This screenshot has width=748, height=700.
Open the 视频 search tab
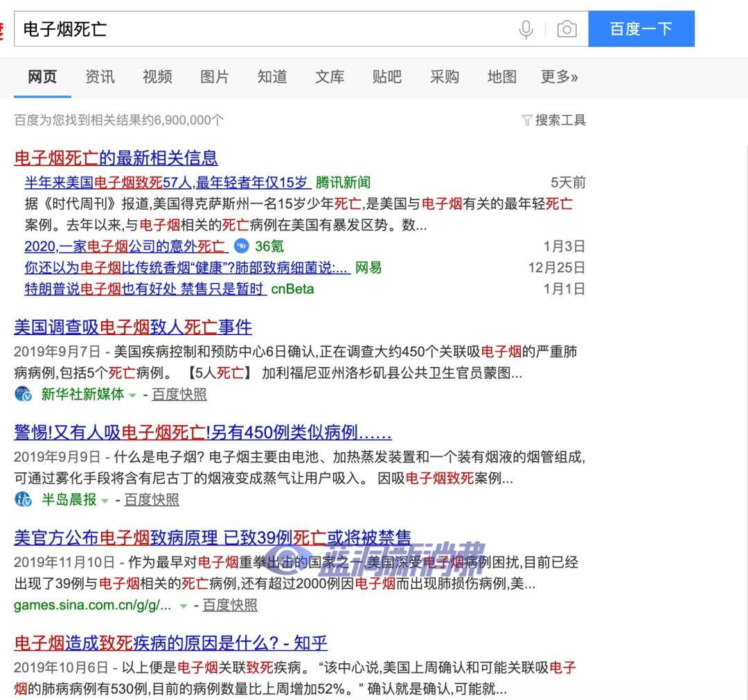pos(157,77)
